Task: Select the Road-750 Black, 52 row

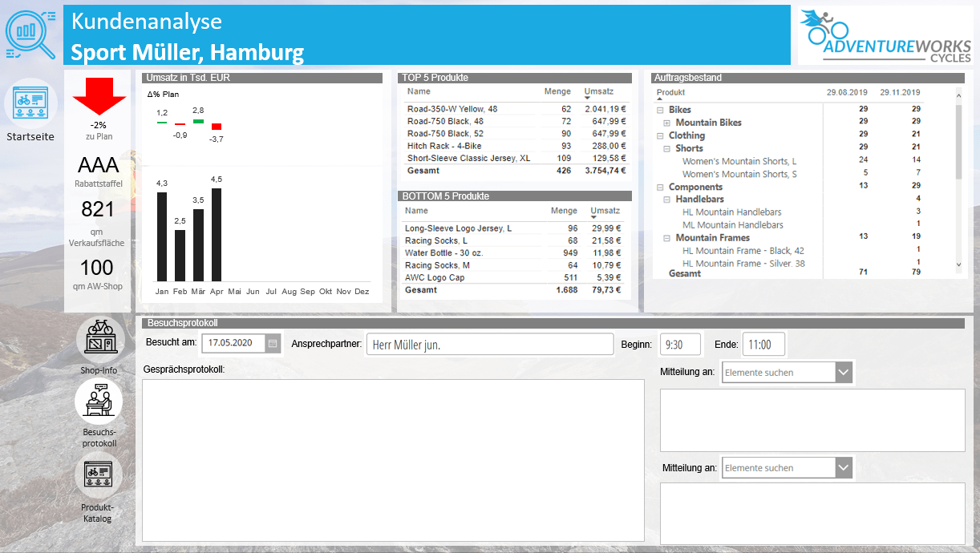Action: coord(516,134)
